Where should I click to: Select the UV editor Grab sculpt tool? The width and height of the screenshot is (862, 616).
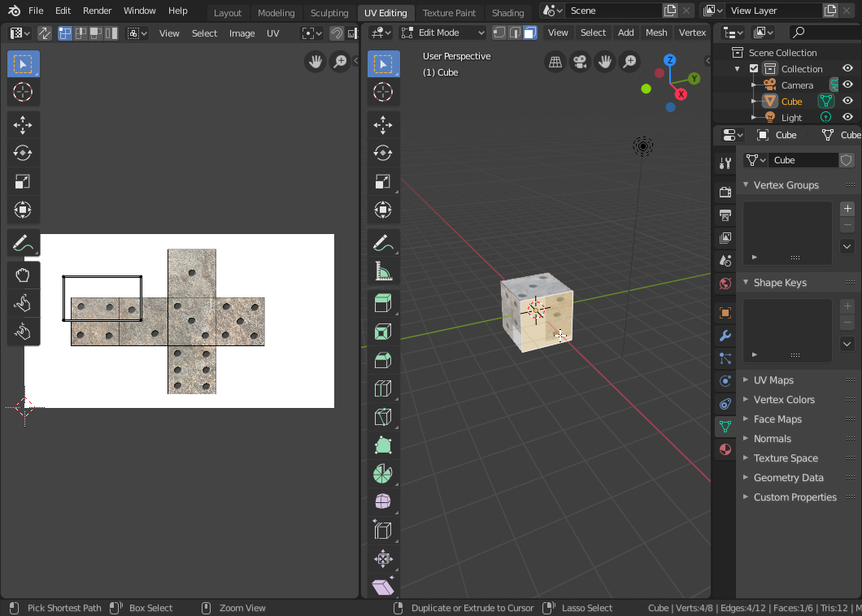click(23, 275)
